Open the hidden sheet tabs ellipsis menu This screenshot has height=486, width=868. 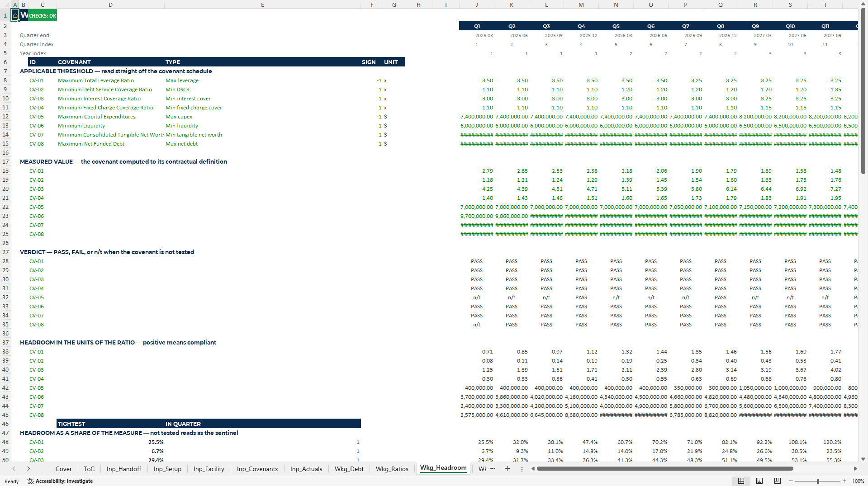493,469
